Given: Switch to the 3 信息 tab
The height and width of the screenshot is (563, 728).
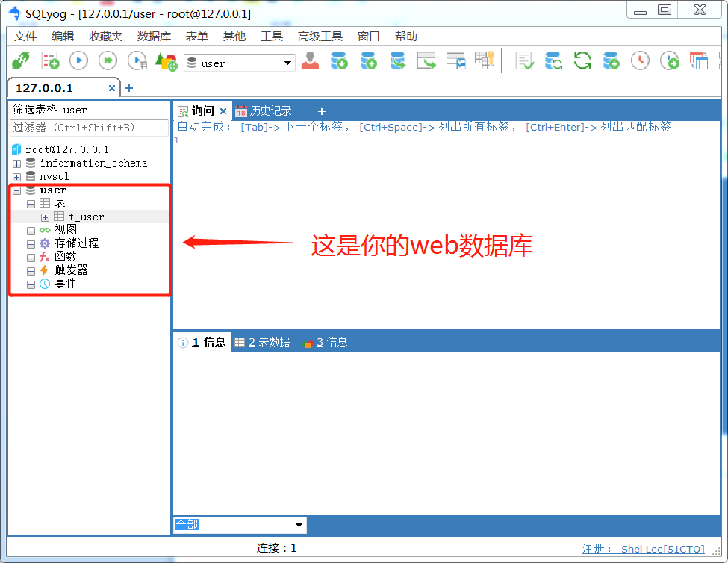Looking at the screenshot, I should pos(325,343).
